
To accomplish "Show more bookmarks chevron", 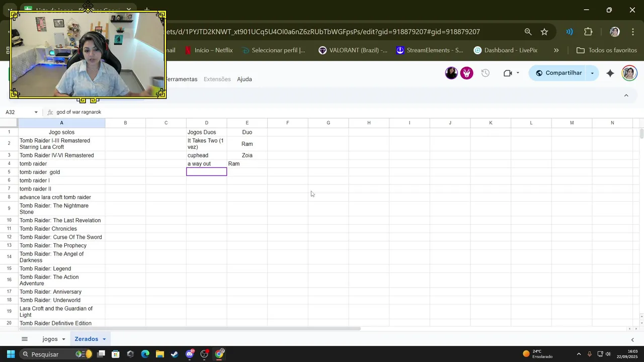I will click(556, 50).
